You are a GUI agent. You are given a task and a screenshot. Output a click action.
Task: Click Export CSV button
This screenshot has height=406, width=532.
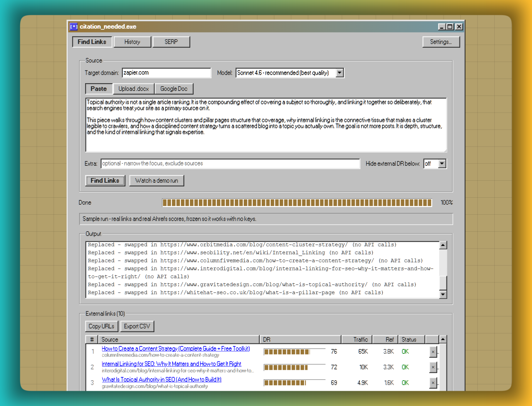tap(137, 326)
